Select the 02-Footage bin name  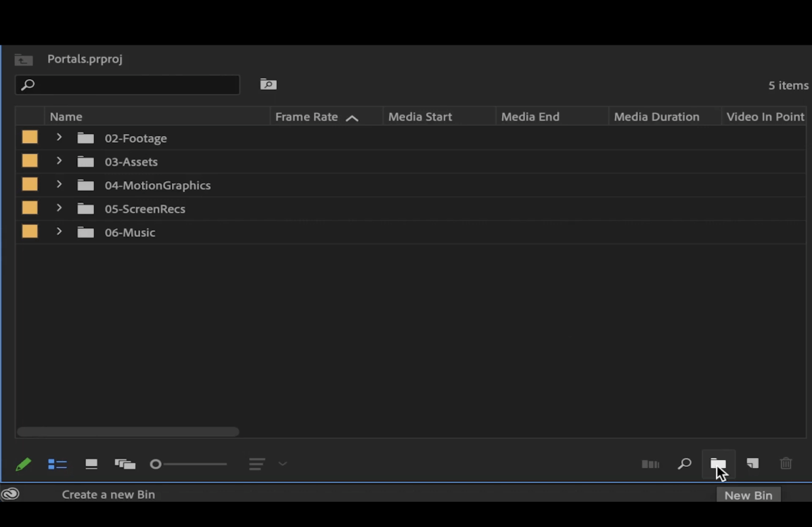click(x=135, y=138)
